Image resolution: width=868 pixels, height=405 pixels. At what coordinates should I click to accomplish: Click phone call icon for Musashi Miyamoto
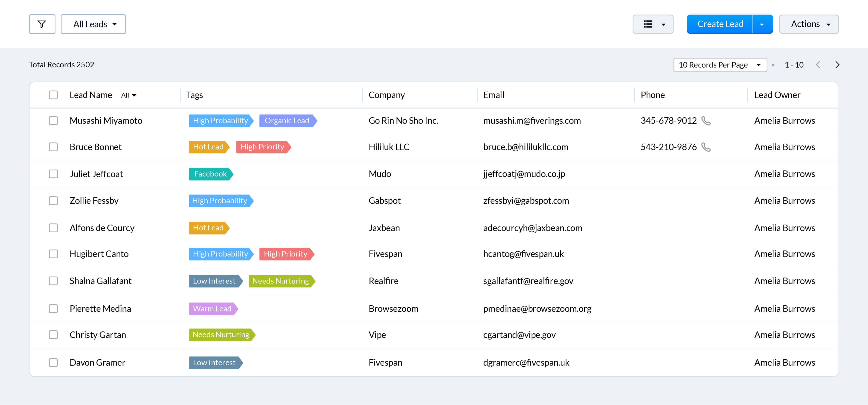(x=706, y=121)
